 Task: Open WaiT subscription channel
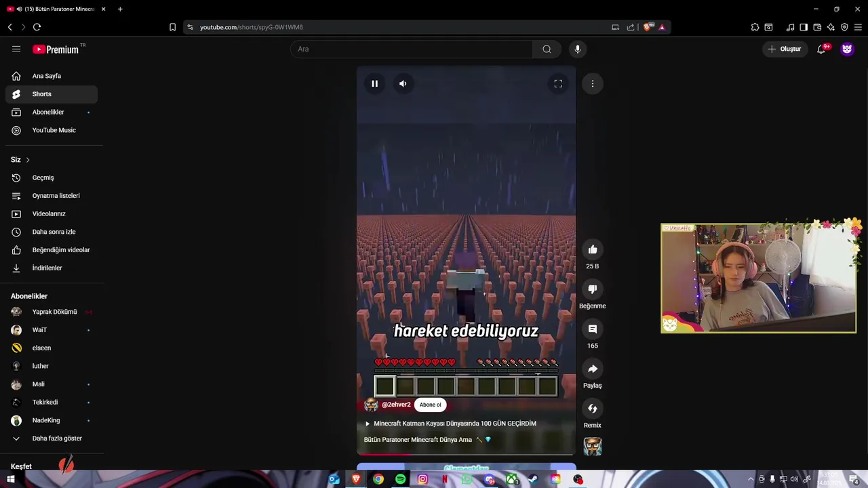pos(52,330)
